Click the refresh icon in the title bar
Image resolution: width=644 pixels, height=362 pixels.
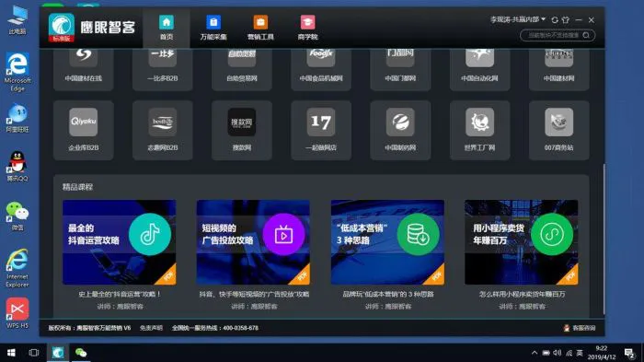pos(555,19)
